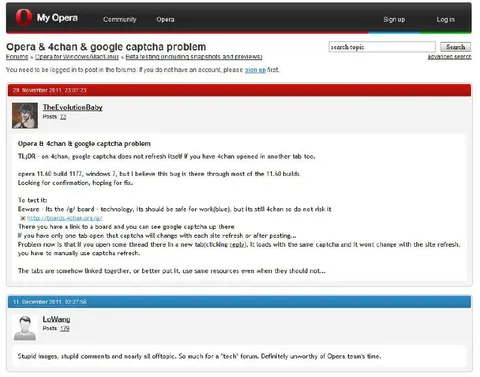Click LoWang's default avatar
This screenshot has width=480, height=377.
[x=25, y=328]
